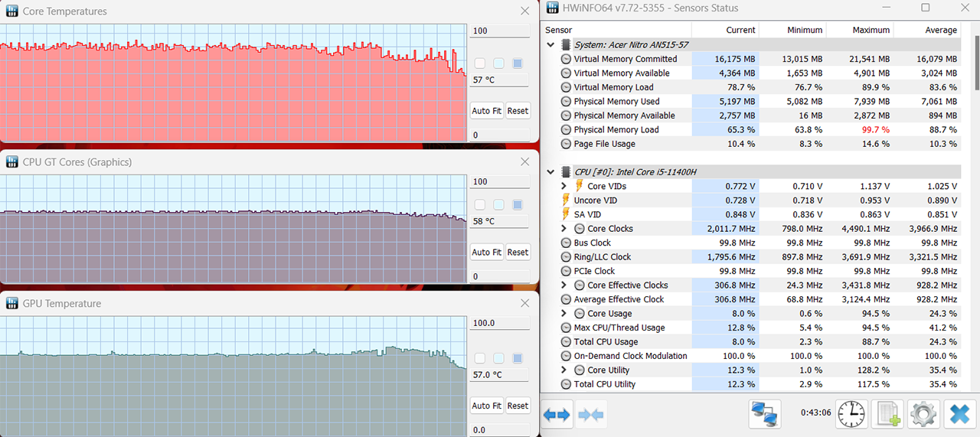
Task: Open the remote network monitors icon
Action: 765,414
